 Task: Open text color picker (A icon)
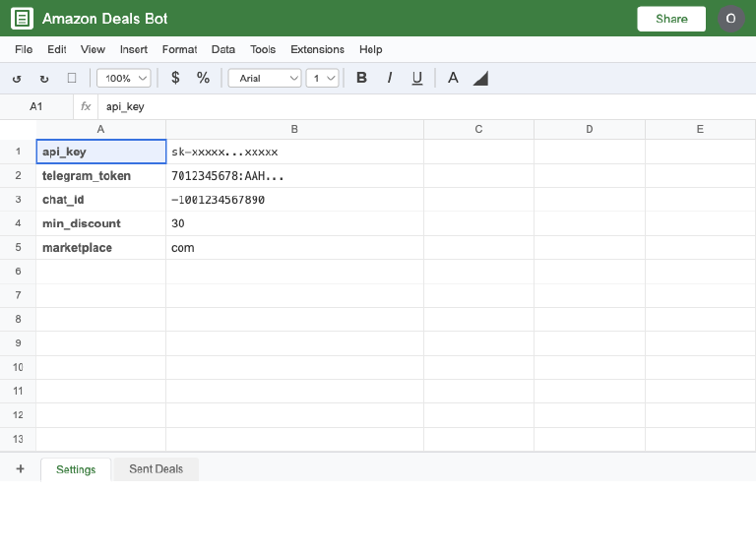tap(453, 78)
